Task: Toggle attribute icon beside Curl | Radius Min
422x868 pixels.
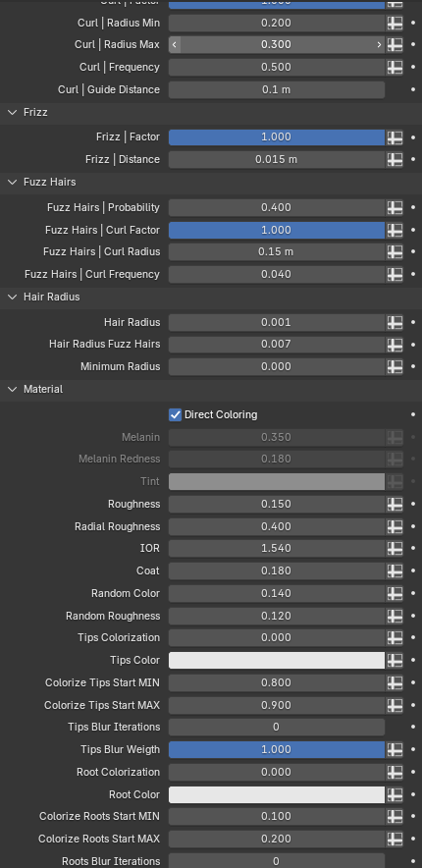Action: point(395,23)
